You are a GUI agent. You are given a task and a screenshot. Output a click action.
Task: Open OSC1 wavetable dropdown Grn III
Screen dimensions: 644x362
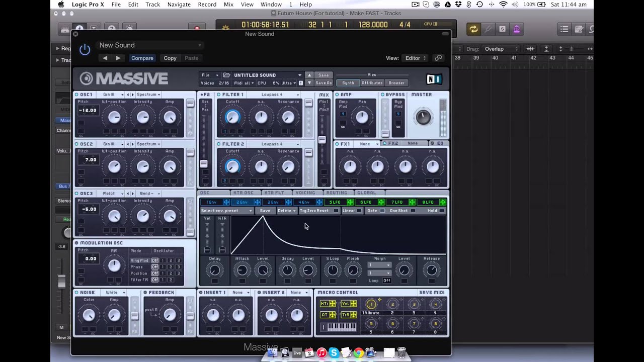111,95
